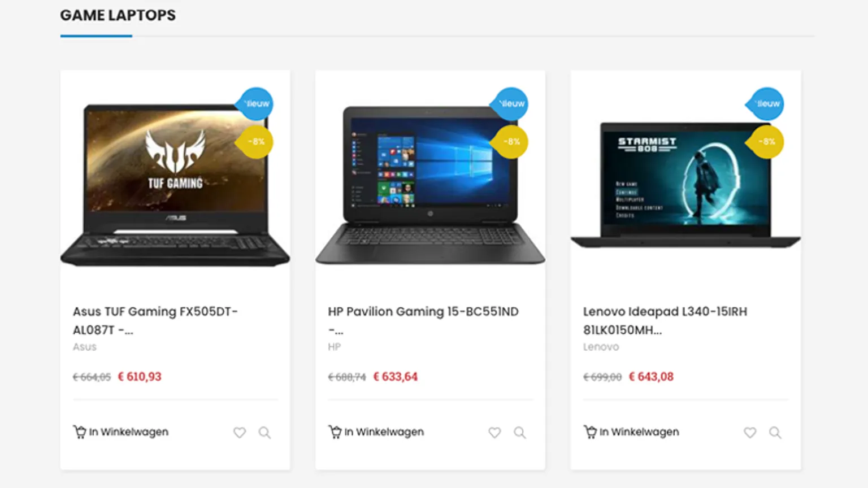This screenshot has height=488, width=868.
Task: Add Asus TUF Gaming laptop to wishlist heart
Action: pyautogui.click(x=240, y=433)
